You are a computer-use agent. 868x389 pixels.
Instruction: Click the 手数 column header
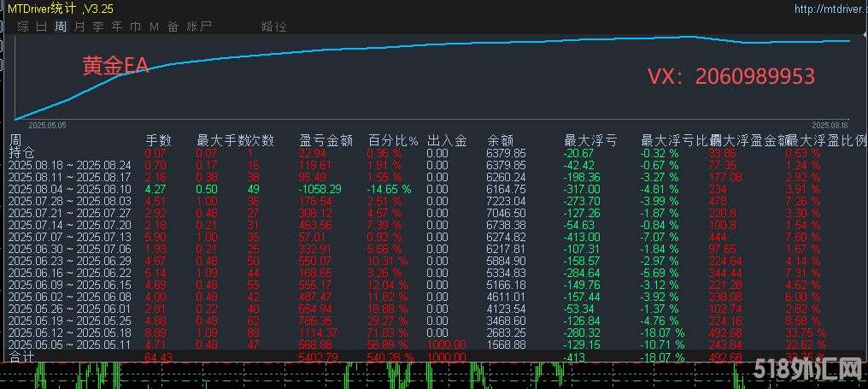(x=159, y=140)
